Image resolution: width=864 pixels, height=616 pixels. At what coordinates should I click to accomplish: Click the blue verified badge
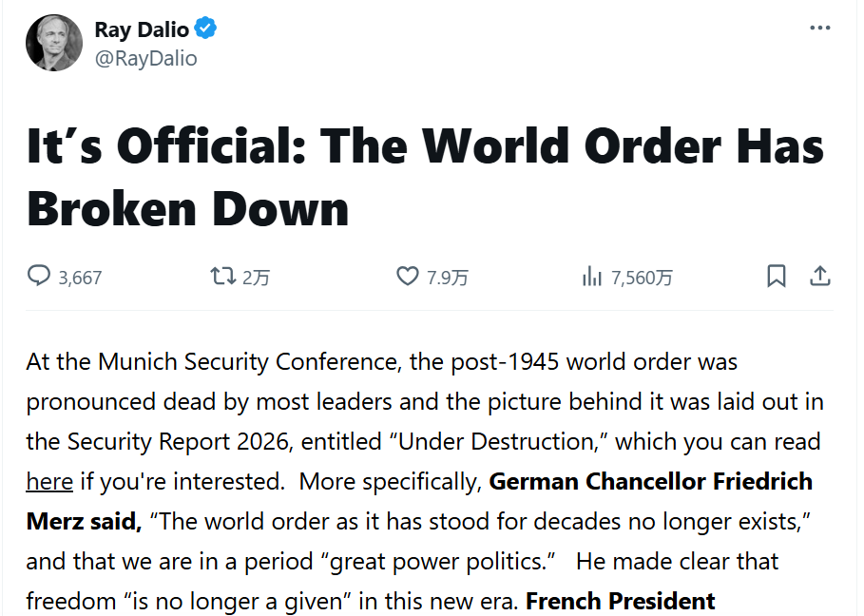[206, 29]
